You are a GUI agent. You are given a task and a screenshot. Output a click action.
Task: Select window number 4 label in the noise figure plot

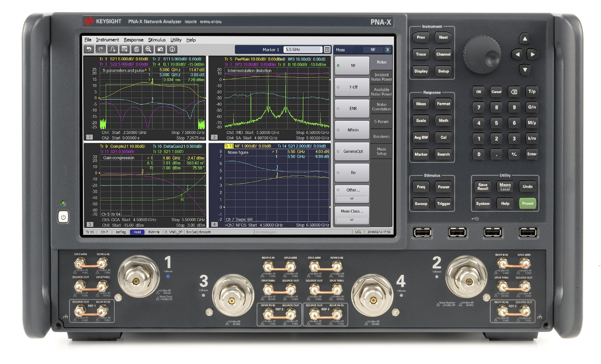pyautogui.click(x=215, y=225)
